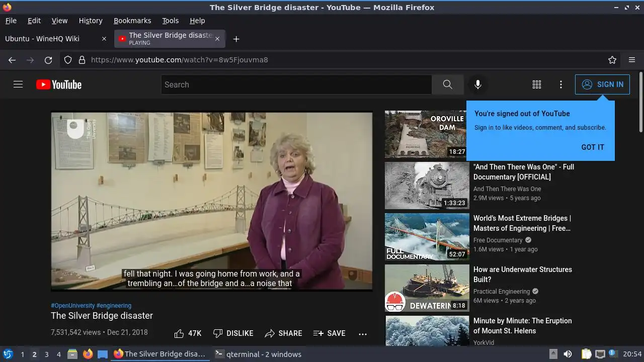Open Dewatering 8:18 video thumbnail
Image resolution: width=644 pixels, height=362 pixels.
[427, 288]
